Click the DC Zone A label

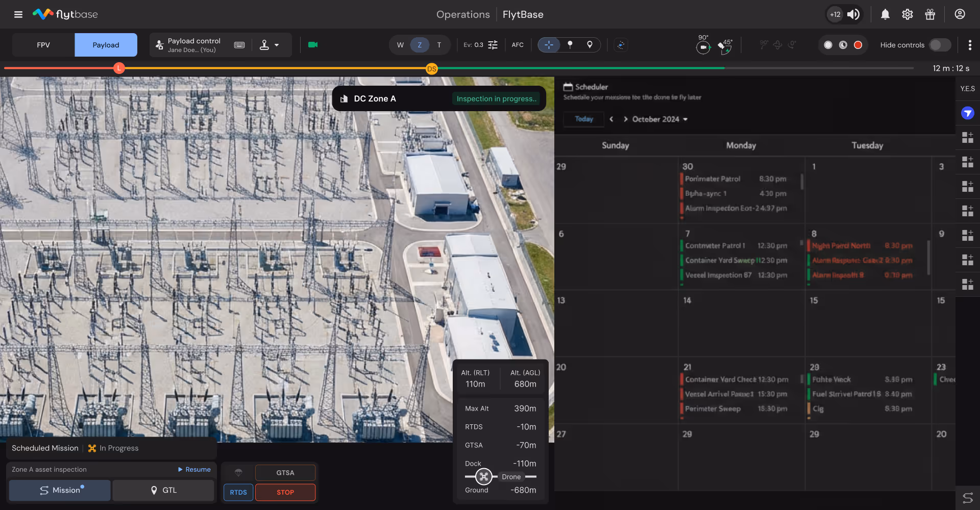[x=375, y=98]
